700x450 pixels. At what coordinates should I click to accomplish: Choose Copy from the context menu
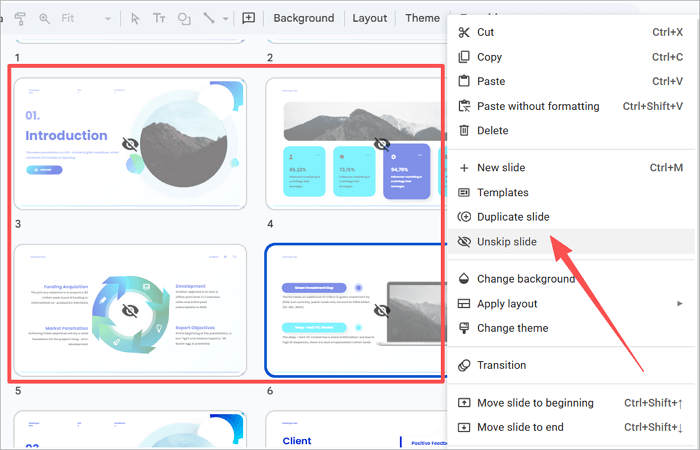point(571,57)
